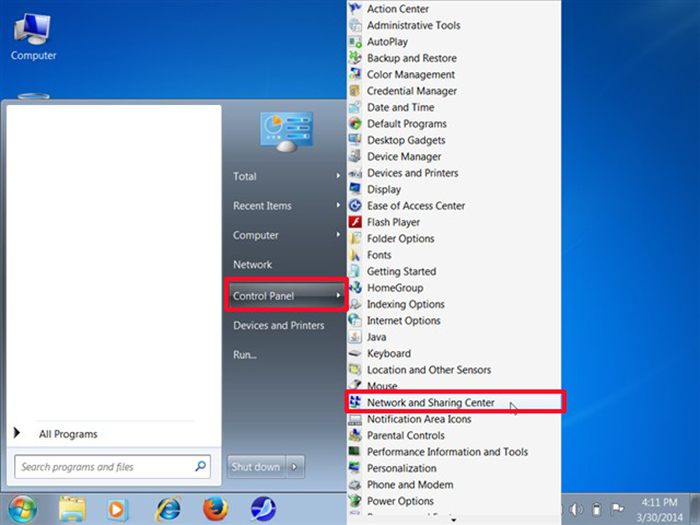Launch Internet Explorer from taskbar
The height and width of the screenshot is (525, 700).
[168, 509]
